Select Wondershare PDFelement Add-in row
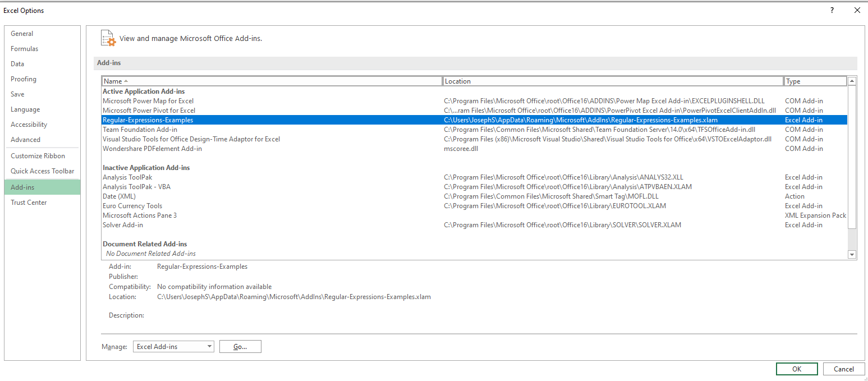 (x=474, y=149)
